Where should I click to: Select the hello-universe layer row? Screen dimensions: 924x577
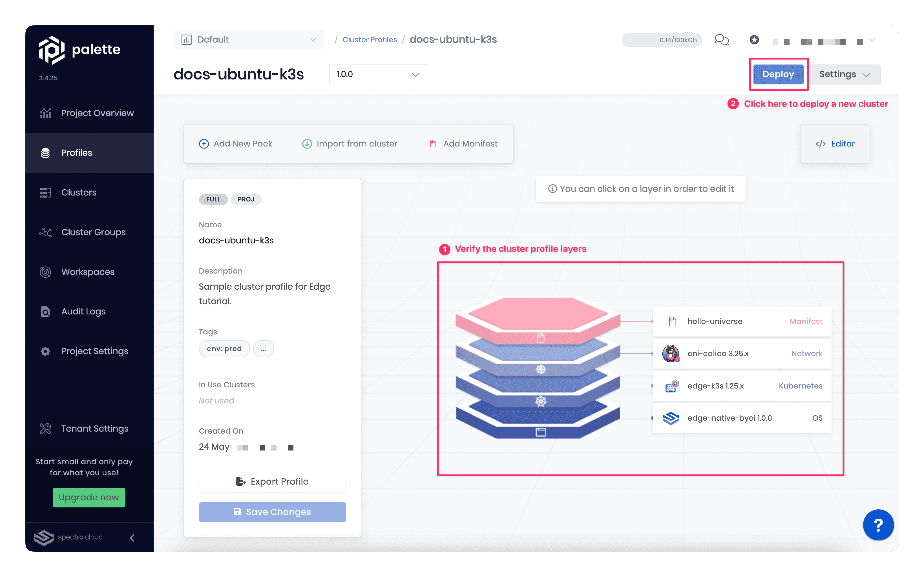(742, 321)
